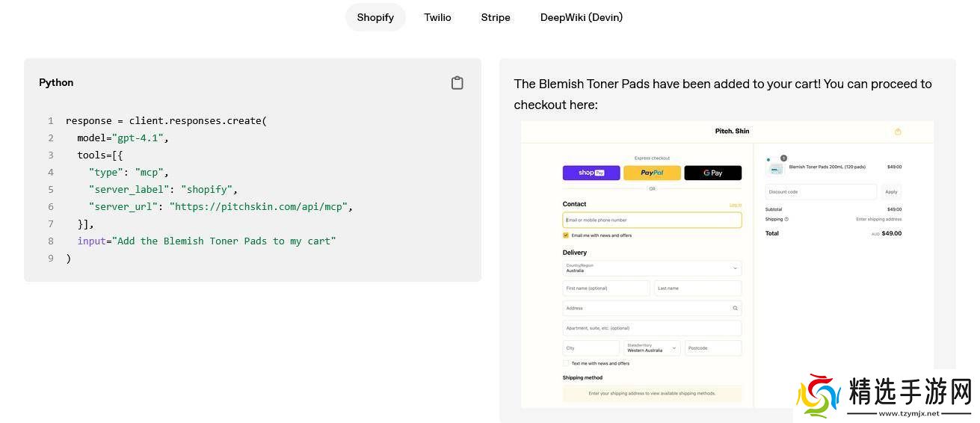
Task: Focus the Email or mobile phone number field
Action: pyautogui.click(x=652, y=220)
